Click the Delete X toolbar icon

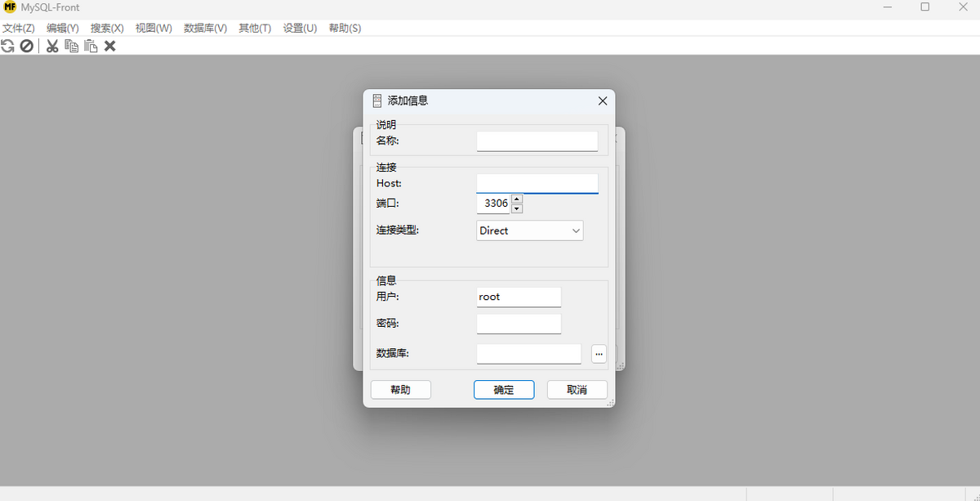pyautogui.click(x=110, y=46)
